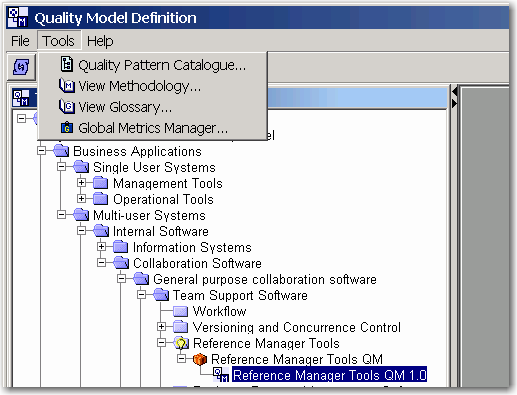The image size is (517, 395).
Task: Select View Glossary... from Tools menu
Action: (153, 107)
